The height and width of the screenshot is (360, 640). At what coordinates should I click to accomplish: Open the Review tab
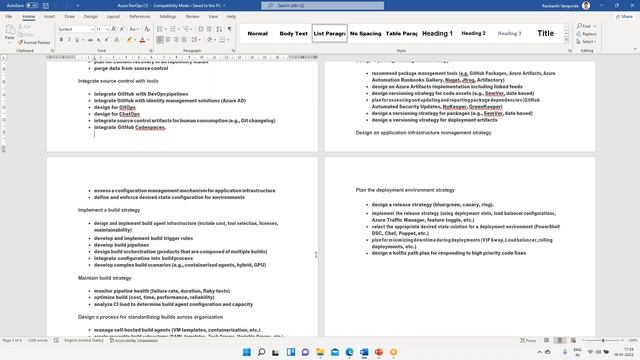192,16
